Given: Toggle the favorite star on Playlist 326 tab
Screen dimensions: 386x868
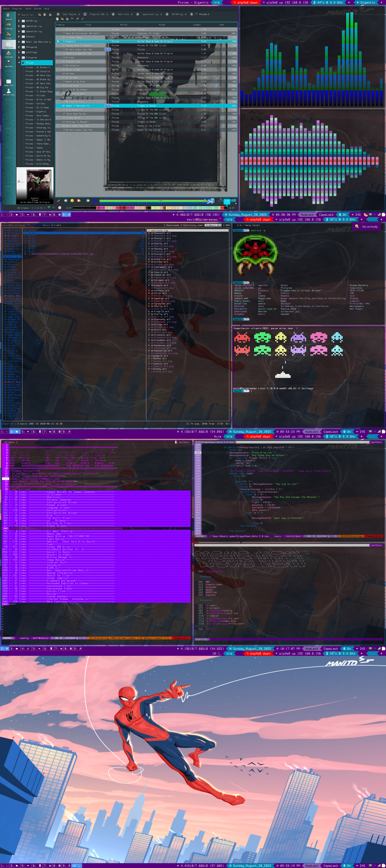Looking at the screenshot, I should click(85, 14).
